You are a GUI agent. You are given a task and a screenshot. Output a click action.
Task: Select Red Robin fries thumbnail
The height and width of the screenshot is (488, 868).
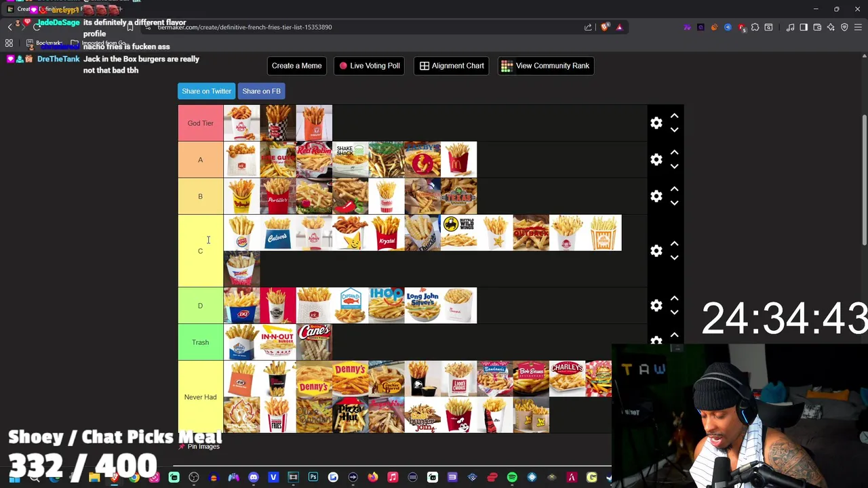pos(314,159)
